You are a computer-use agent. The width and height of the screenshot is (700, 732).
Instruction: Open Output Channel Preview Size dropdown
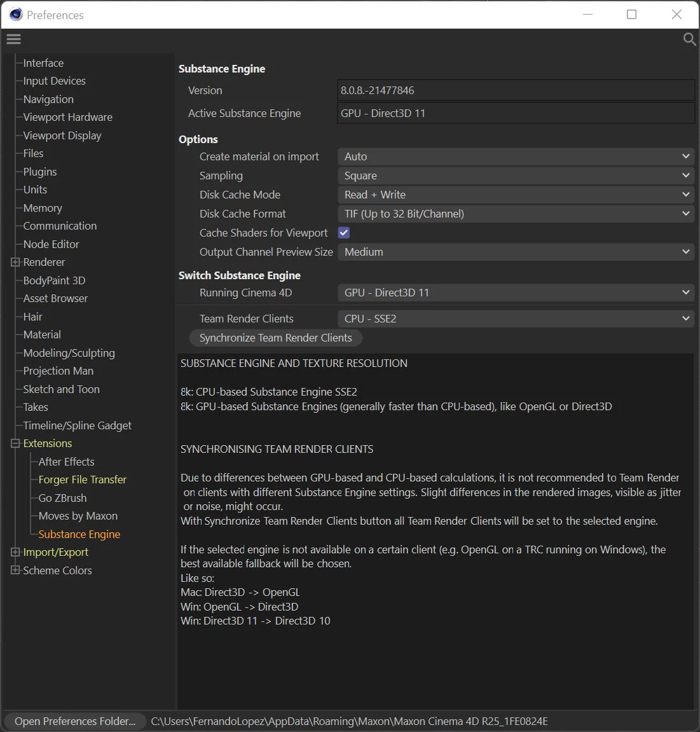click(516, 252)
